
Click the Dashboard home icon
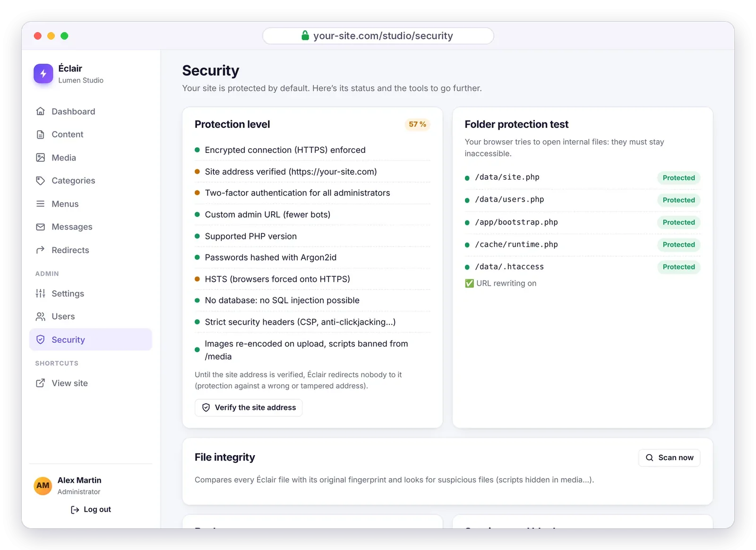pos(41,111)
